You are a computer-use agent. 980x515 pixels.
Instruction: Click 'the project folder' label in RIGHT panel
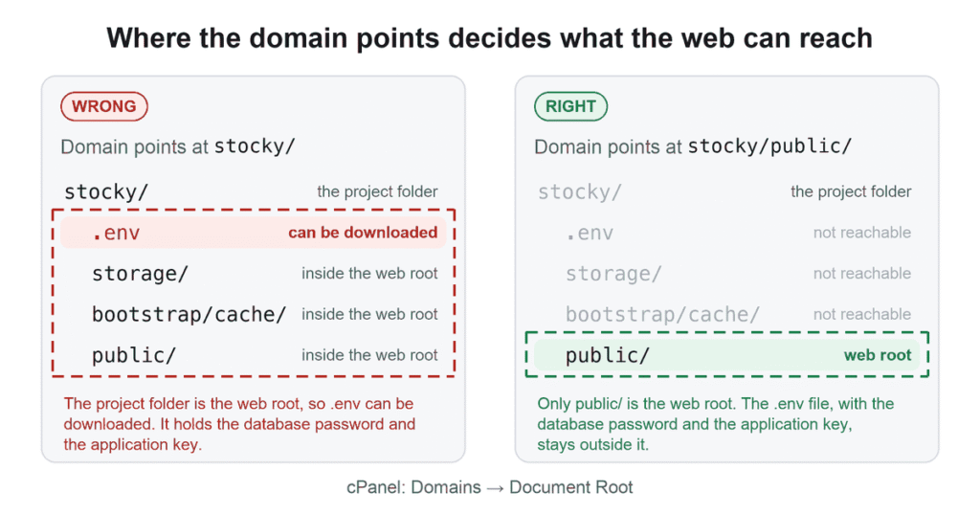click(851, 191)
